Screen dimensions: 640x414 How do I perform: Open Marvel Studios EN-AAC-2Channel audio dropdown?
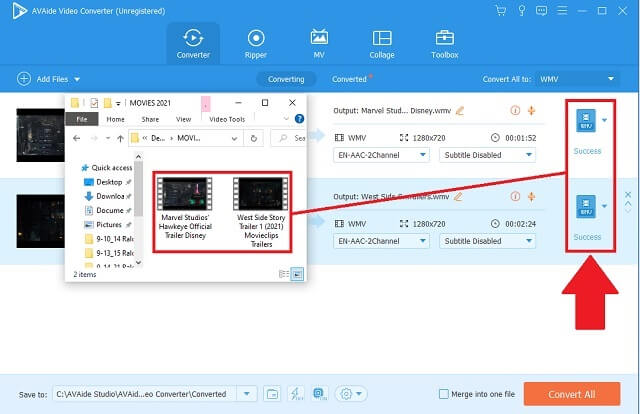[x=381, y=155]
